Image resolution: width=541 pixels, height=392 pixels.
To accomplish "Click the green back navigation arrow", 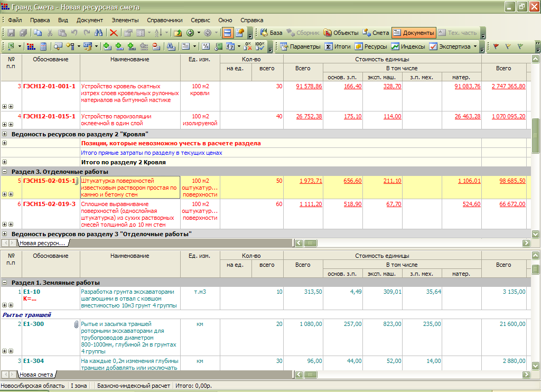I will coord(191,33).
